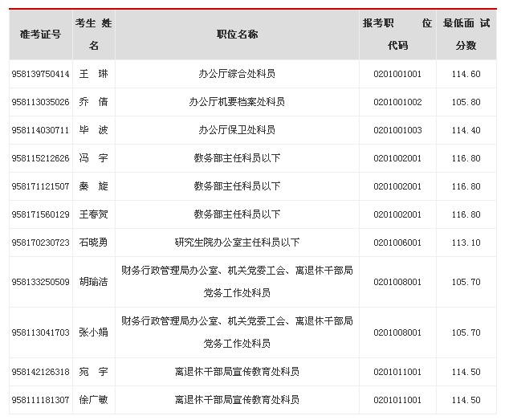Screen dimensions: 505x420
Task: Select exam number 958113041703
Action: click(41, 332)
